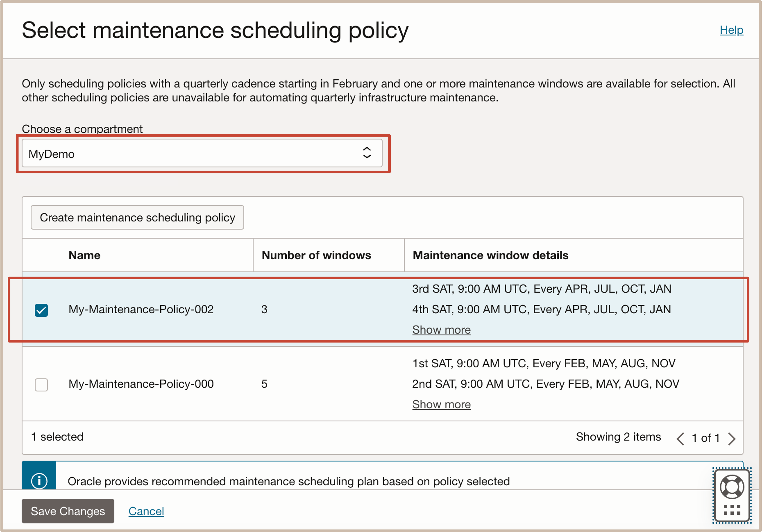Show more windows for Policy-000
The image size is (762, 532).
[x=441, y=404]
